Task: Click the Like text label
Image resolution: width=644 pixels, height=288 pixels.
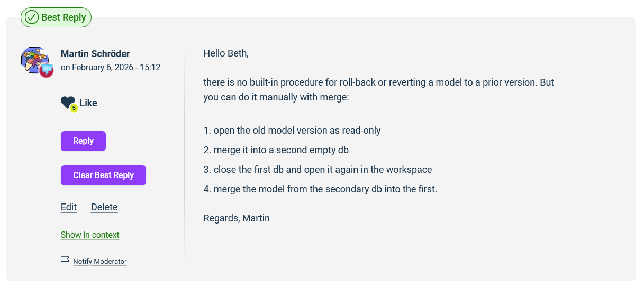Action: (88, 103)
